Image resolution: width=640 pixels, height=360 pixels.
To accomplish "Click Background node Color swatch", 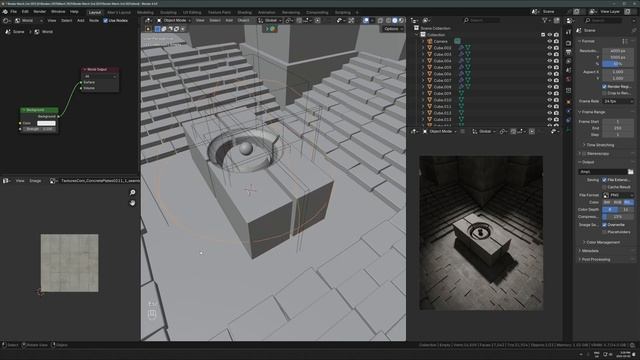I will 46,123.
